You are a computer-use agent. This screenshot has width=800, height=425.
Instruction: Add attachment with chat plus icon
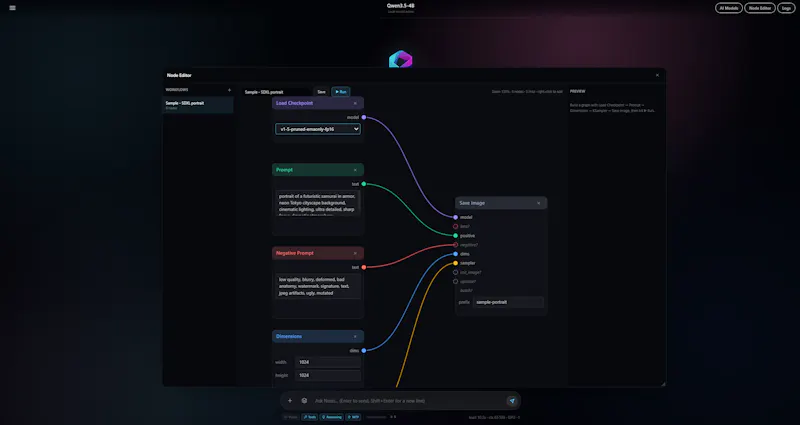coord(290,401)
